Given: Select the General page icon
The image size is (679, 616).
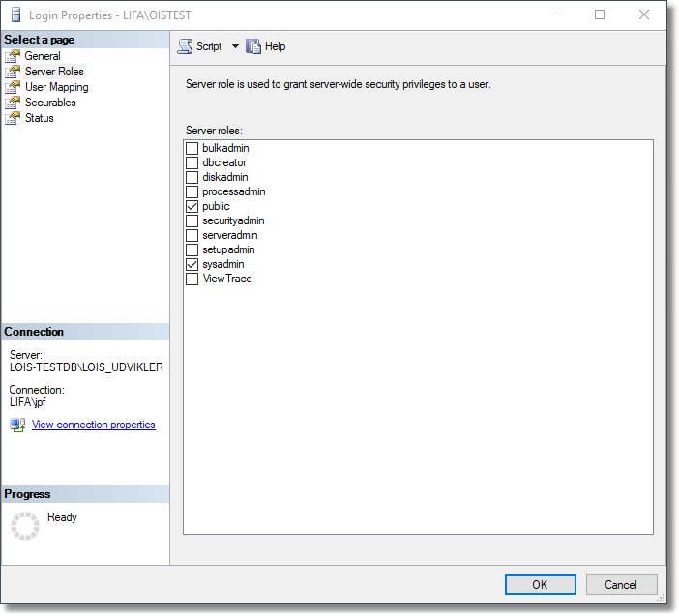Looking at the screenshot, I should [13, 56].
